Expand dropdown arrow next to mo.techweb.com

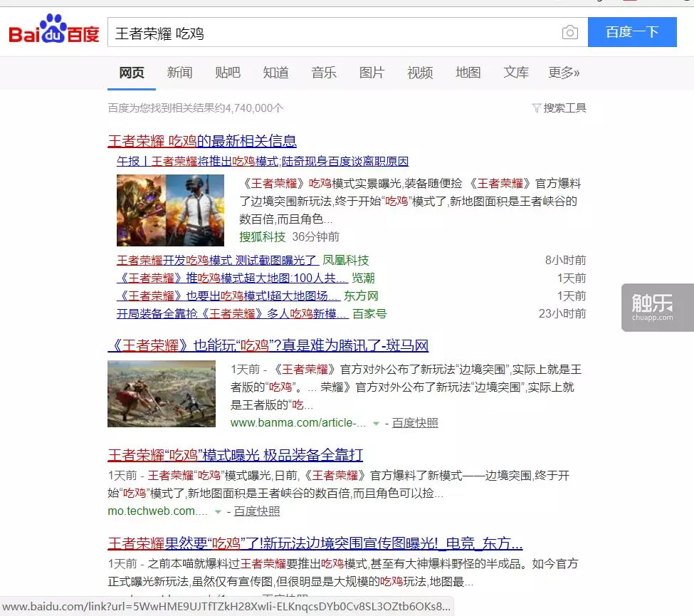coord(218,512)
